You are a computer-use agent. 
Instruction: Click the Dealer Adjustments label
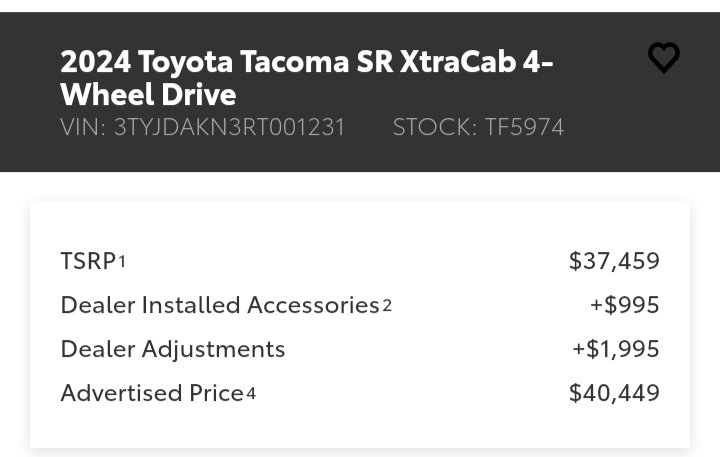tap(173, 349)
